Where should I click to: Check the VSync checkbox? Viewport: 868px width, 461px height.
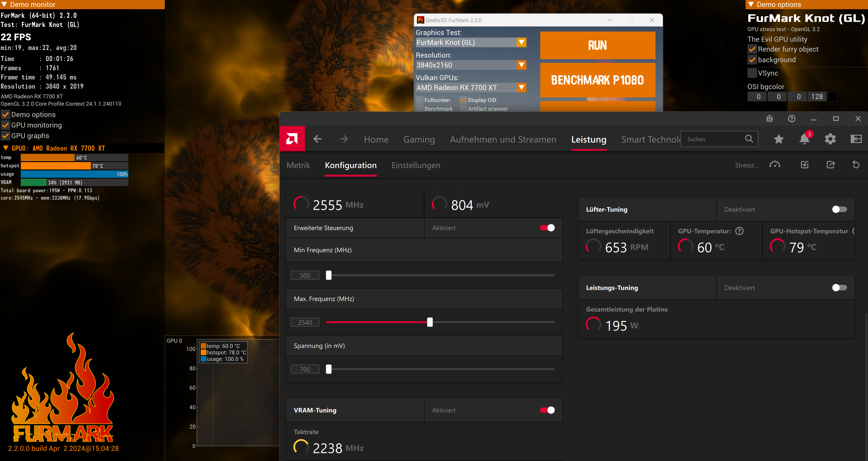752,73
